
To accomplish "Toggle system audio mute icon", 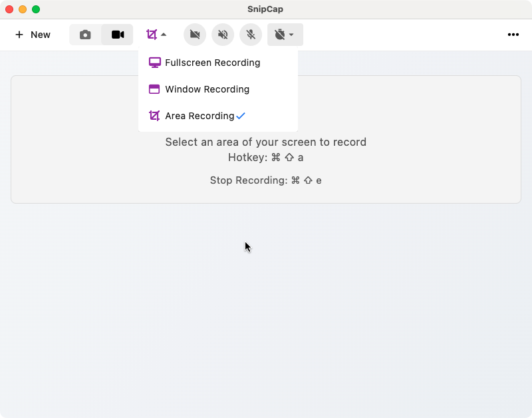I will click(x=223, y=35).
